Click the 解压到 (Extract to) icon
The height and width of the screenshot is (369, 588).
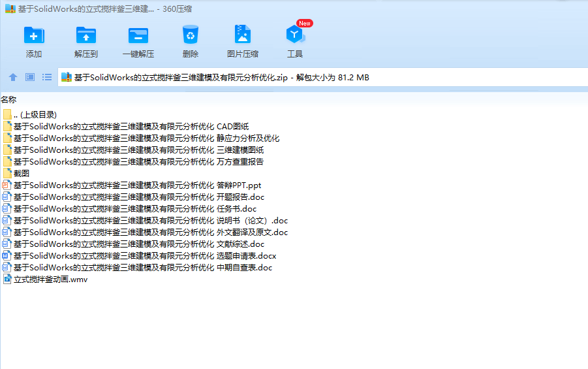[86, 36]
